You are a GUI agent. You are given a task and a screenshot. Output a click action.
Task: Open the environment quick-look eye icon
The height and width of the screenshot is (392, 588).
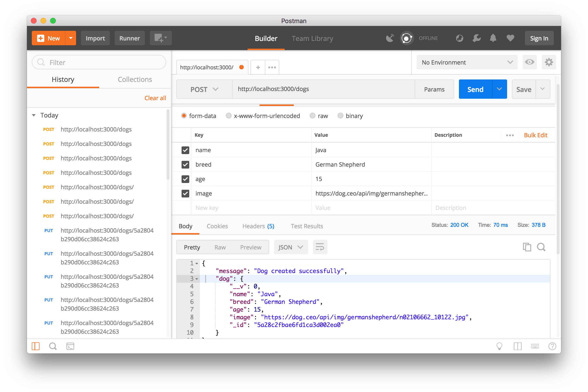pyautogui.click(x=530, y=62)
